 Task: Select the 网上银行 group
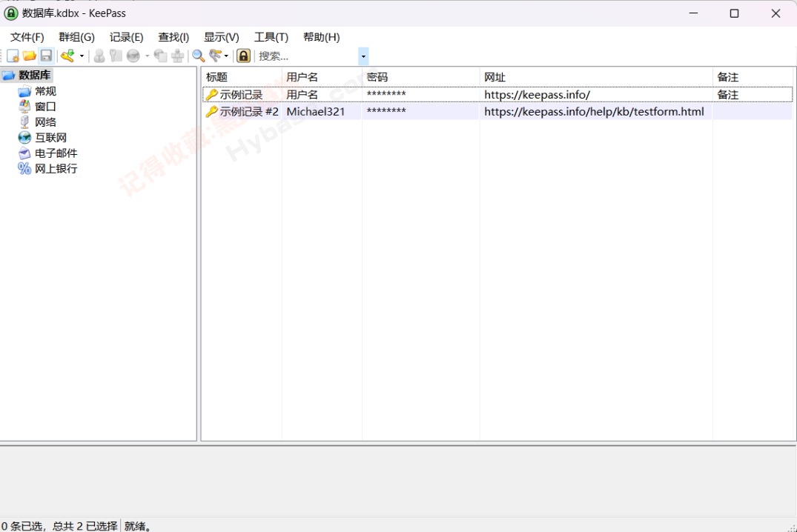tap(56, 169)
